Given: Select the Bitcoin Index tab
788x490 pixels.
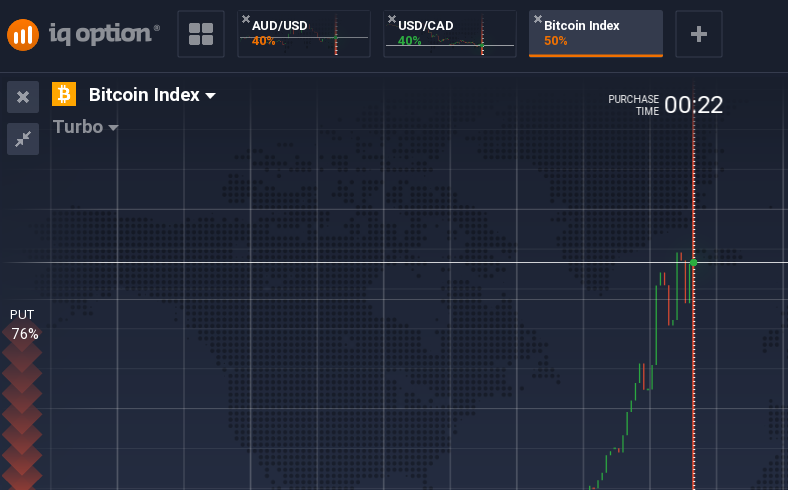Looking at the screenshot, I should point(596,34).
